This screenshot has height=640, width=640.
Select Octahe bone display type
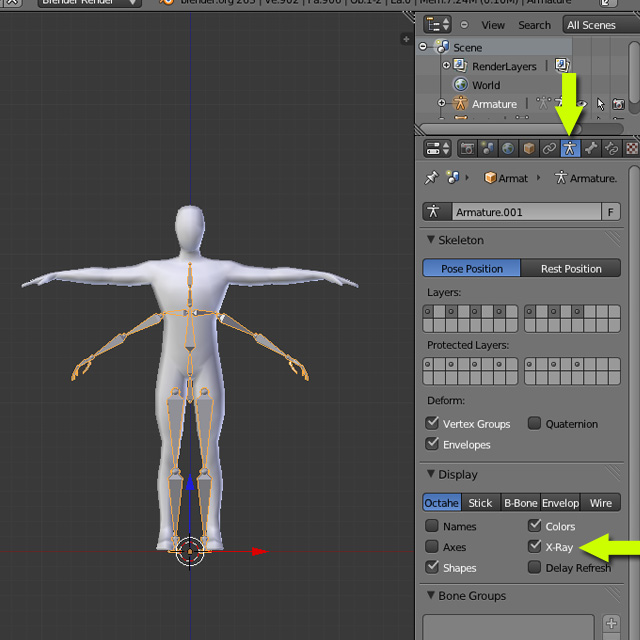point(442,503)
